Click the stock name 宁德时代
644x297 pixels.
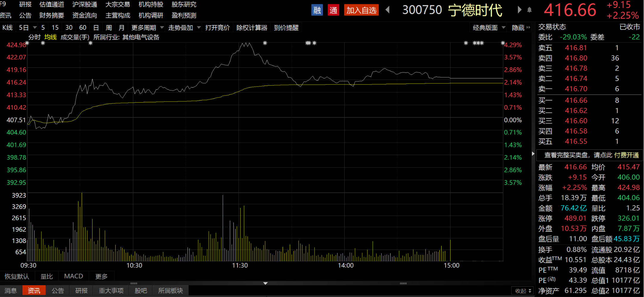(475, 10)
